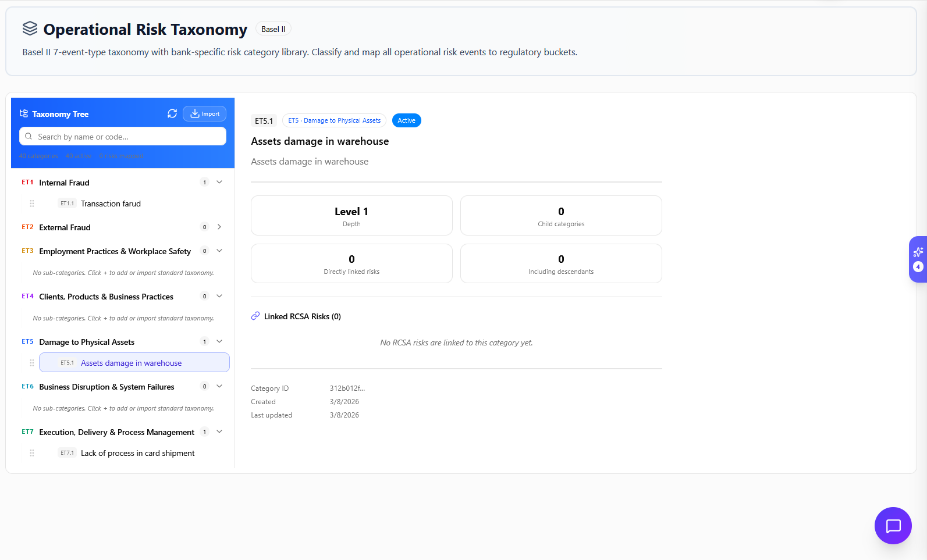Click the chat bubble icon button
927x560 pixels.
(x=893, y=526)
